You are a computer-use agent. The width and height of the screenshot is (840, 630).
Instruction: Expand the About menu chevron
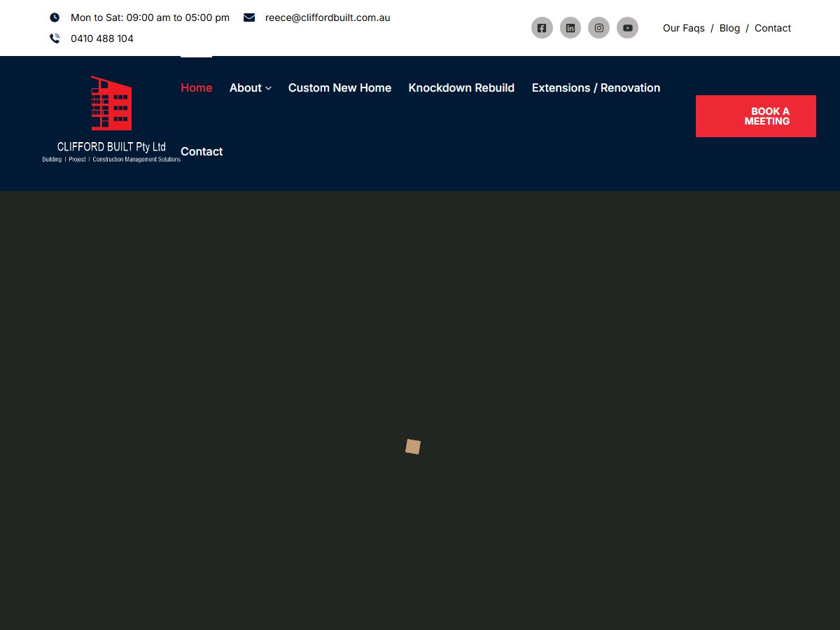(268, 88)
